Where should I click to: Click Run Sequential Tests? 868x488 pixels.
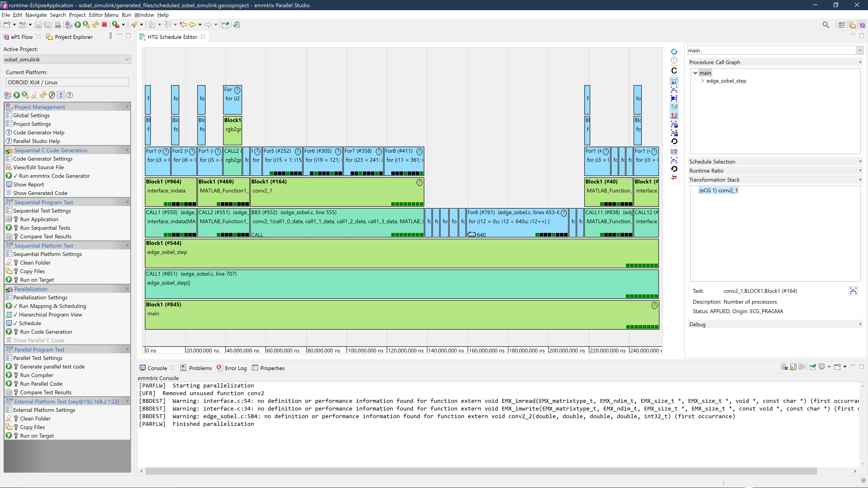(x=45, y=228)
